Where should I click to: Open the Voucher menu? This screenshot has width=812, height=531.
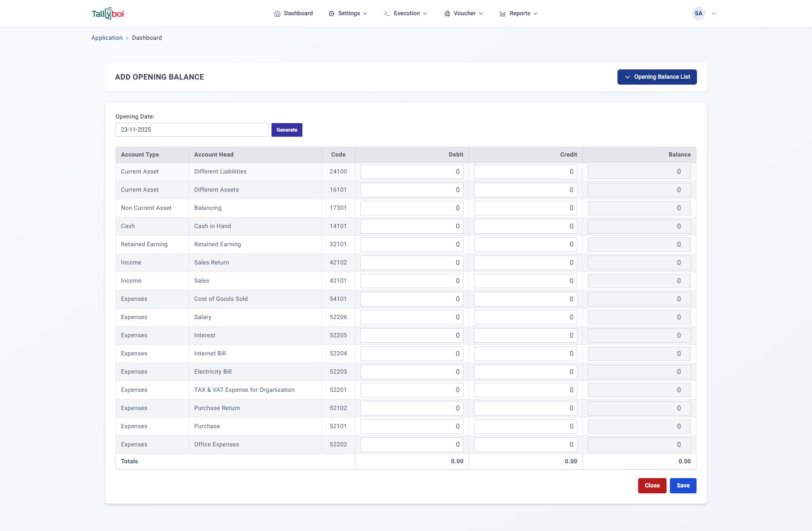(x=464, y=14)
